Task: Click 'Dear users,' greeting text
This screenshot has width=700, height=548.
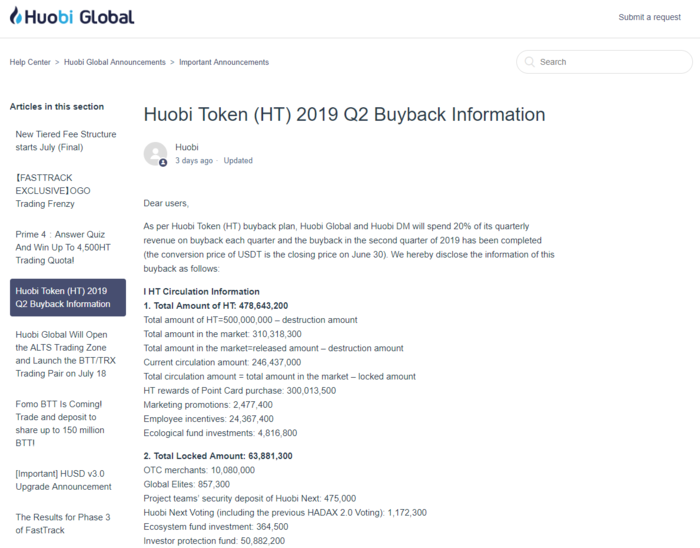Action: click(x=166, y=203)
